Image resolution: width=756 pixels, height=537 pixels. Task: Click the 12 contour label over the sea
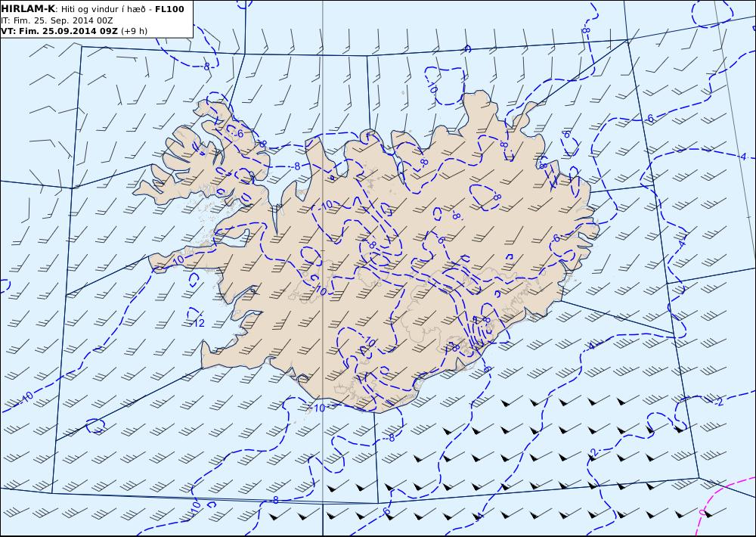point(199,323)
